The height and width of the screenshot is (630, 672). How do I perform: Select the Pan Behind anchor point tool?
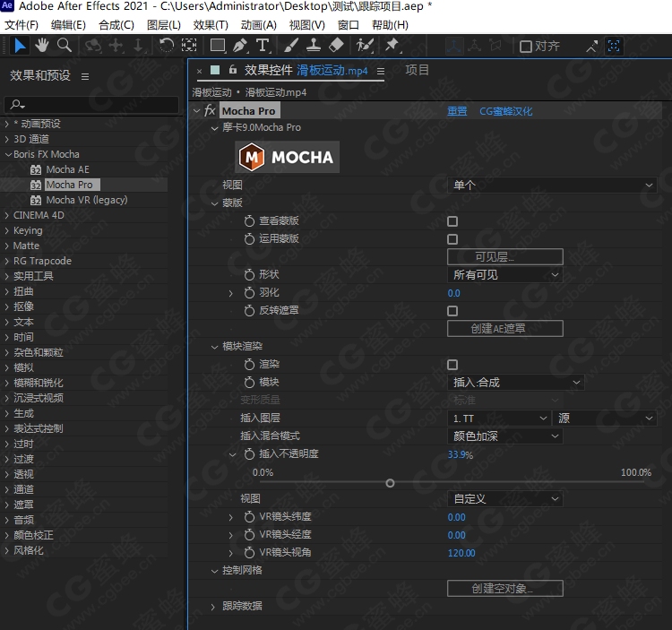coord(188,46)
